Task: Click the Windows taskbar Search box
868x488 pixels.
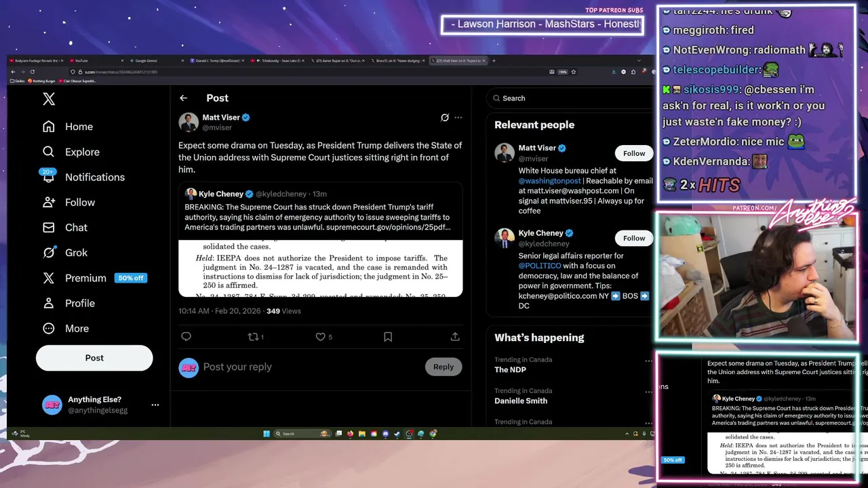Action: click(x=302, y=434)
